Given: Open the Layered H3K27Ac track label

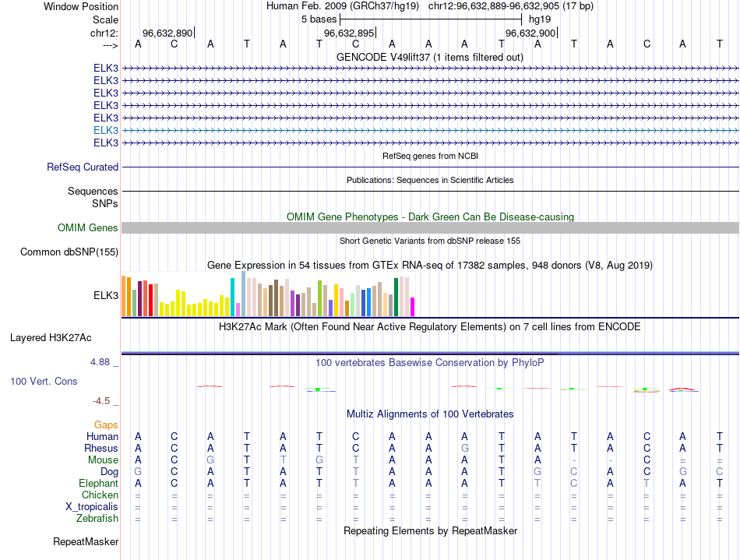Looking at the screenshot, I should (x=51, y=338).
